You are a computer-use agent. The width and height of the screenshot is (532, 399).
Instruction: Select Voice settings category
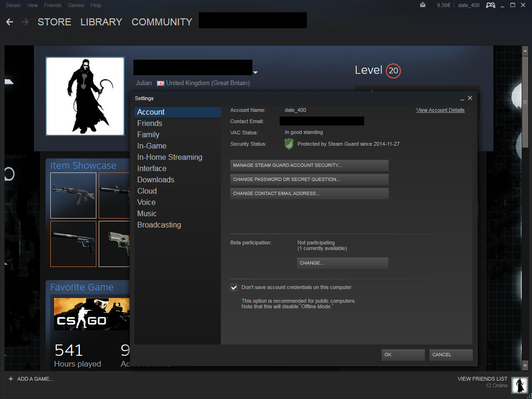[178, 202]
